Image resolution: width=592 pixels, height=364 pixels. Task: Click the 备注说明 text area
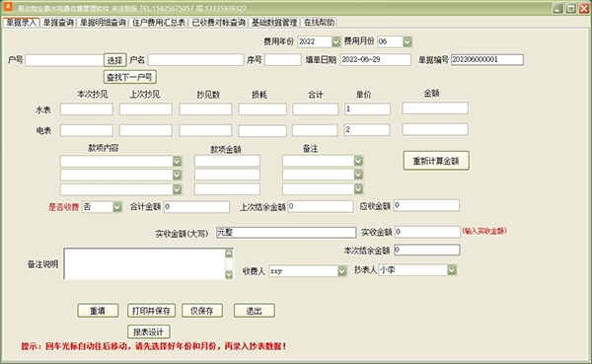click(x=145, y=263)
